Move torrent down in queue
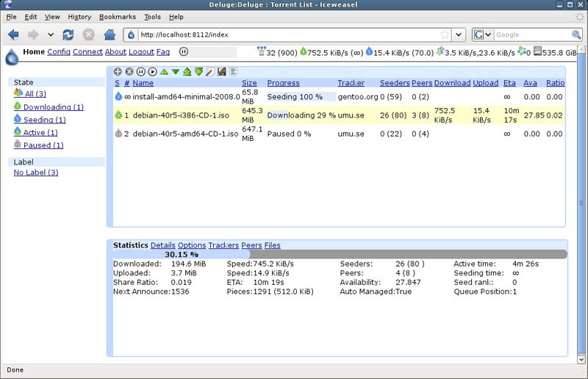Image resolution: width=588 pixels, height=379 pixels. point(176,71)
